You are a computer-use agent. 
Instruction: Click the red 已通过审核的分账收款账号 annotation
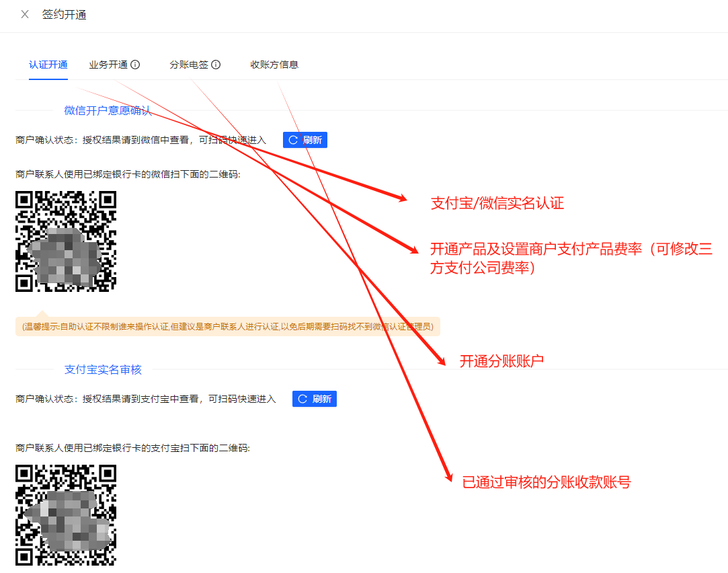click(x=547, y=482)
